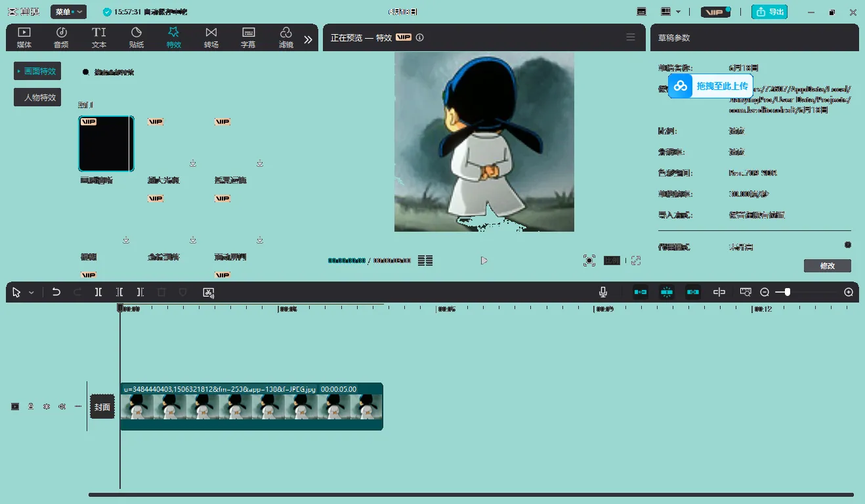Toggle main track magnet snapping
Image resolution: width=865 pixels, height=504 pixels.
point(641,292)
